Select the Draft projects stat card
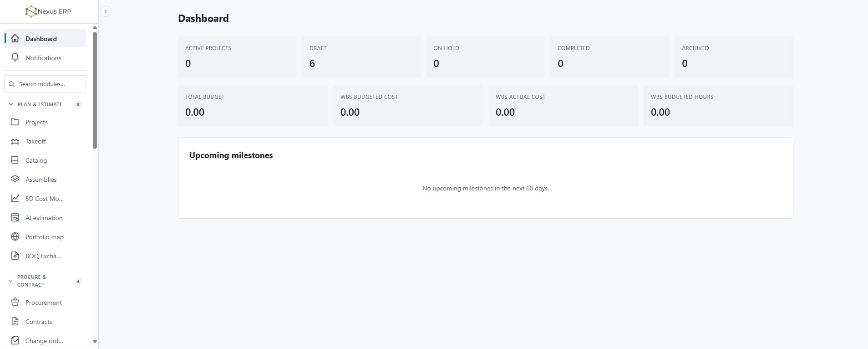This screenshot has height=349, width=868. [x=361, y=57]
